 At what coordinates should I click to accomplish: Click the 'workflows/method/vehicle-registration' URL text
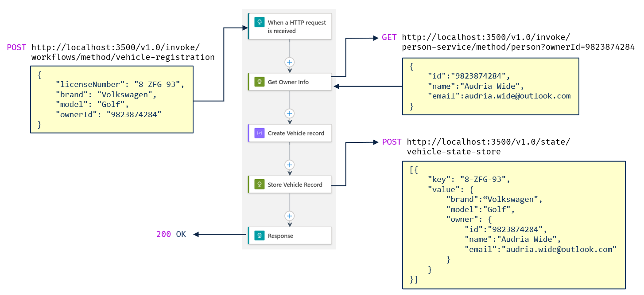(123, 58)
